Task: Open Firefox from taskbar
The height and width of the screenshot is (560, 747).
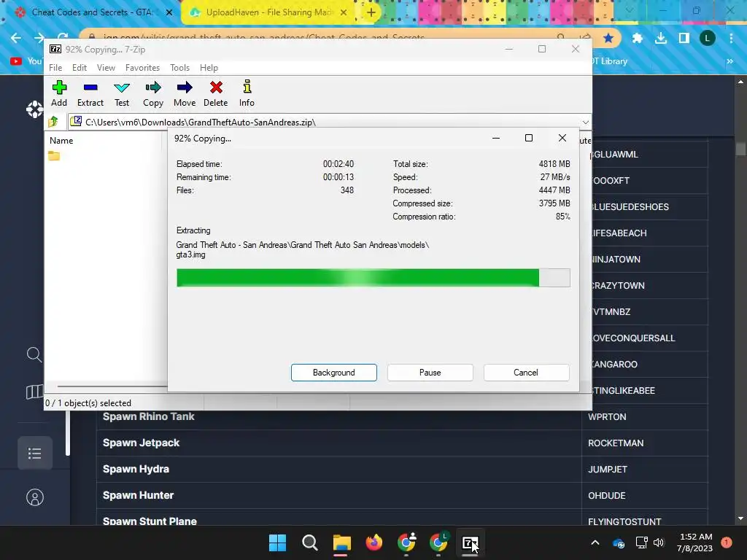Action: tap(374, 542)
